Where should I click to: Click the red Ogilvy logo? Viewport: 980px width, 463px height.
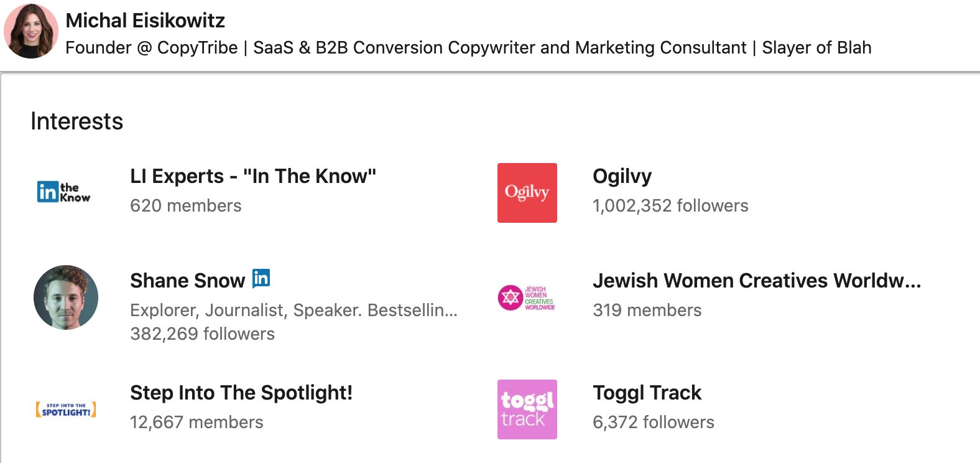click(x=527, y=193)
